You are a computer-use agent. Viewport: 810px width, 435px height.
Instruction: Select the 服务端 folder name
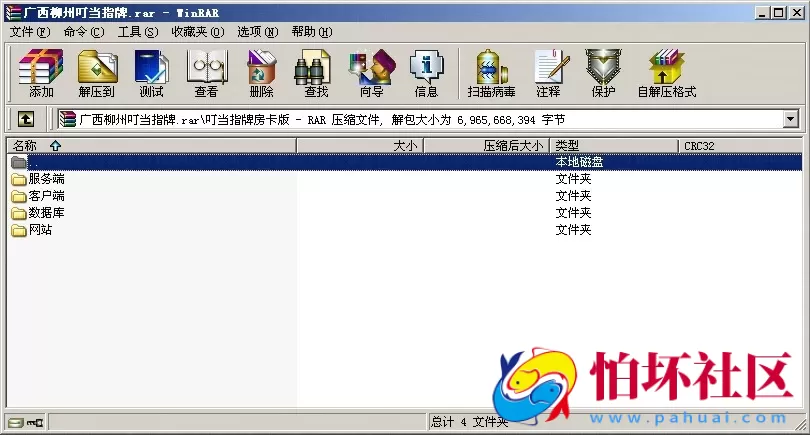[46, 179]
